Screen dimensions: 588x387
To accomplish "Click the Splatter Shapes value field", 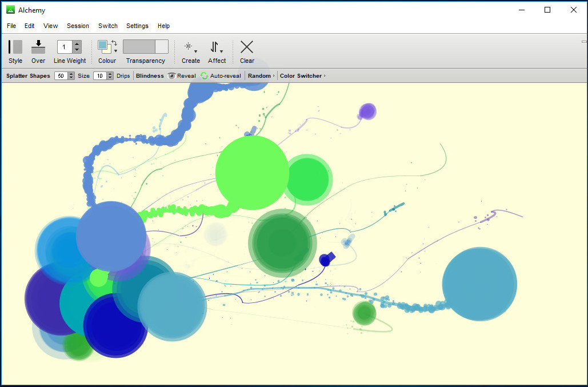I will pyautogui.click(x=61, y=76).
